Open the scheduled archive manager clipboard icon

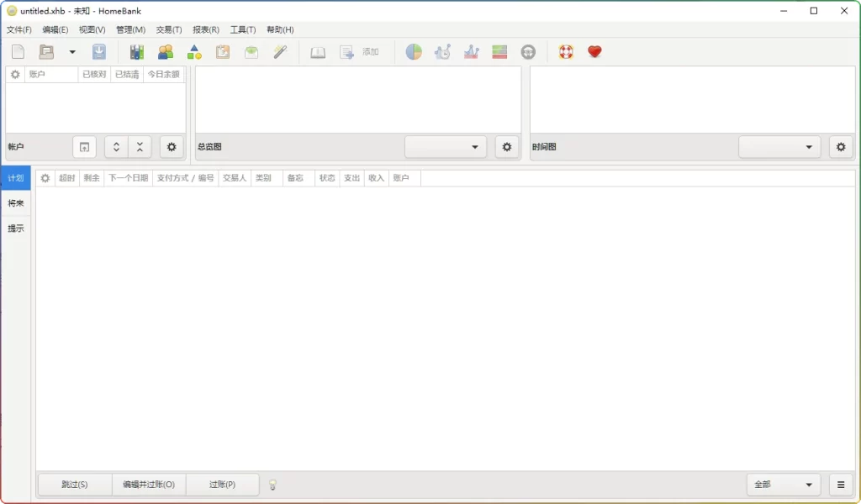(x=222, y=51)
